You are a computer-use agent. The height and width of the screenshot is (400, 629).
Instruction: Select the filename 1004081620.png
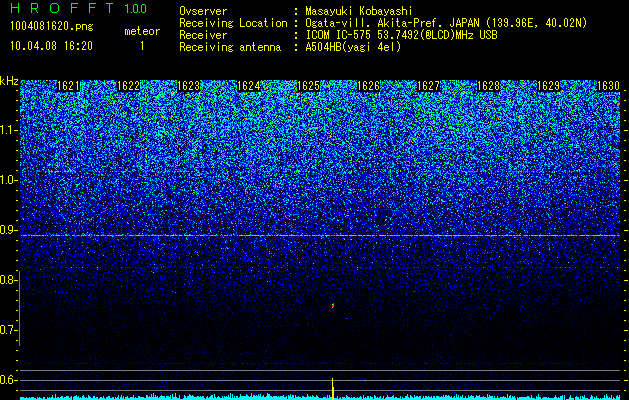click(52, 26)
